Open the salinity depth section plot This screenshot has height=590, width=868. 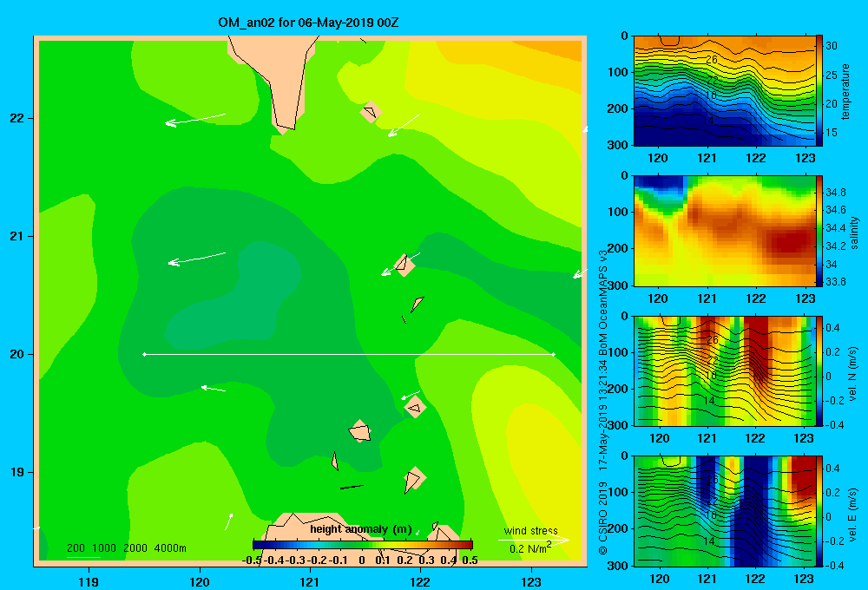[x=724, y=231]
